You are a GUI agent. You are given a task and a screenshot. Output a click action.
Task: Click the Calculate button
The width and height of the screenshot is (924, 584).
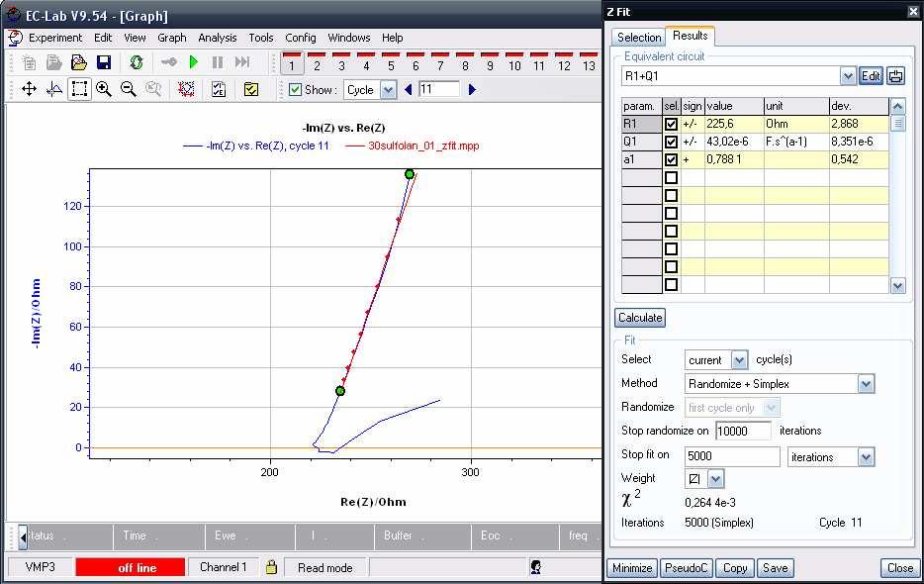pyautogui.click(x=640, y=318)
